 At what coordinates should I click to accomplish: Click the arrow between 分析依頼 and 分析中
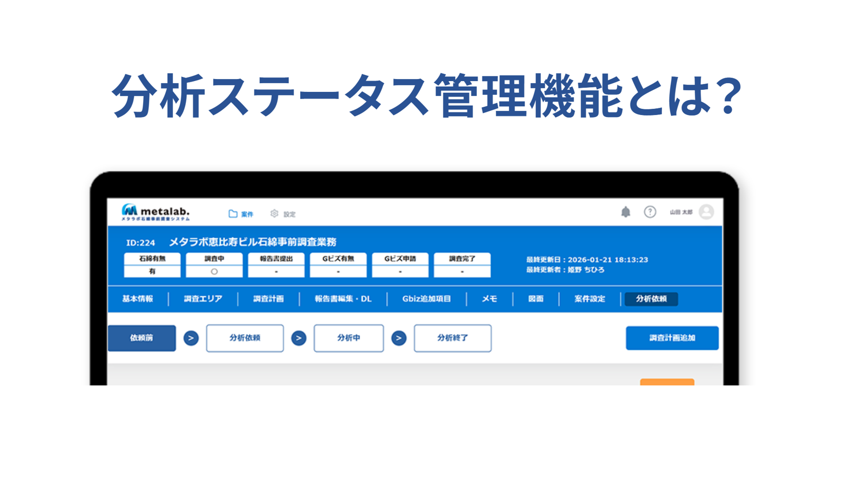click(298, 338)
